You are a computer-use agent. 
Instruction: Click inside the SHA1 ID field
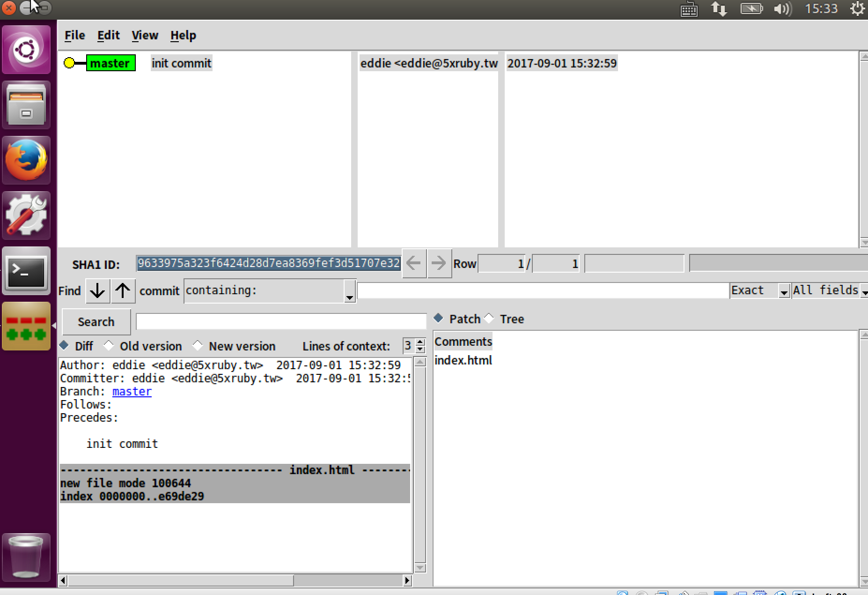(x=268, y=263)
